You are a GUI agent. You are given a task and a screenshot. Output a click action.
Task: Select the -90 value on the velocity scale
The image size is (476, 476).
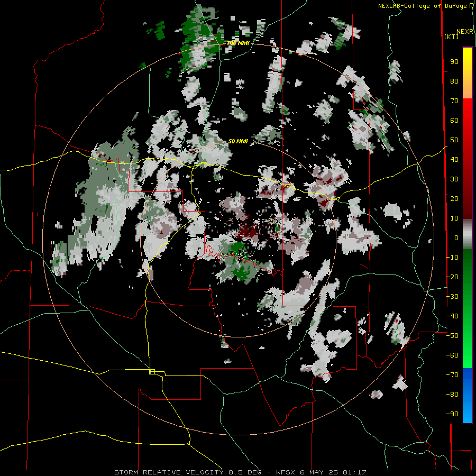coord(452,414)
